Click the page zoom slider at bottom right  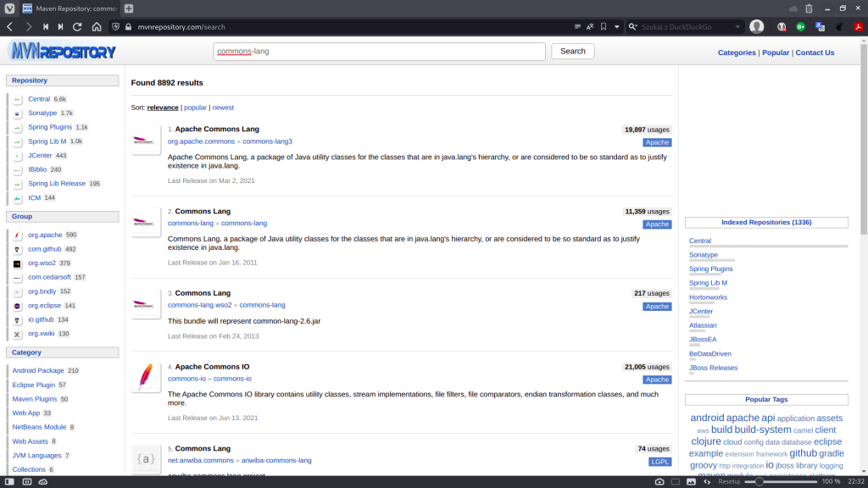pos(760,482)
